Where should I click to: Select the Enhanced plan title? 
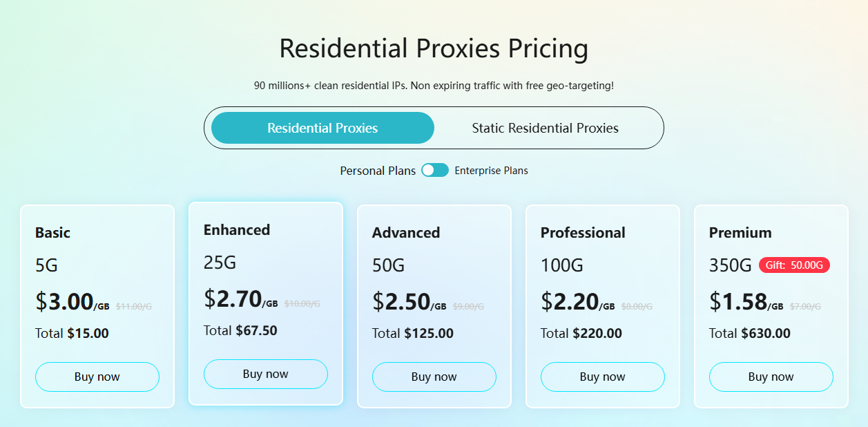[237, 230]
